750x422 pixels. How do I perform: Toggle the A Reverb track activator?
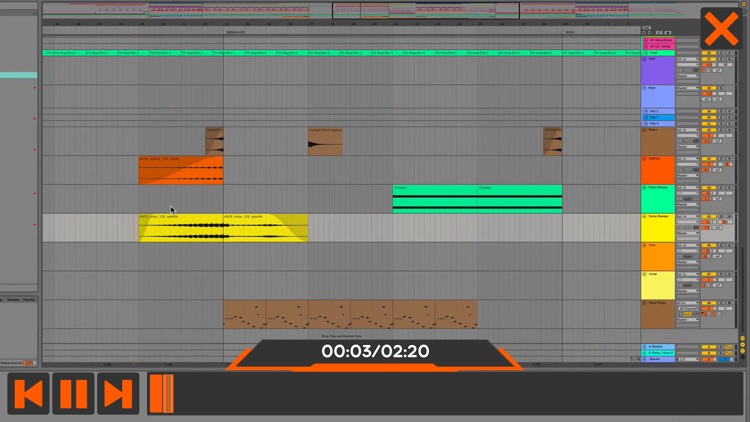point(709,347)
